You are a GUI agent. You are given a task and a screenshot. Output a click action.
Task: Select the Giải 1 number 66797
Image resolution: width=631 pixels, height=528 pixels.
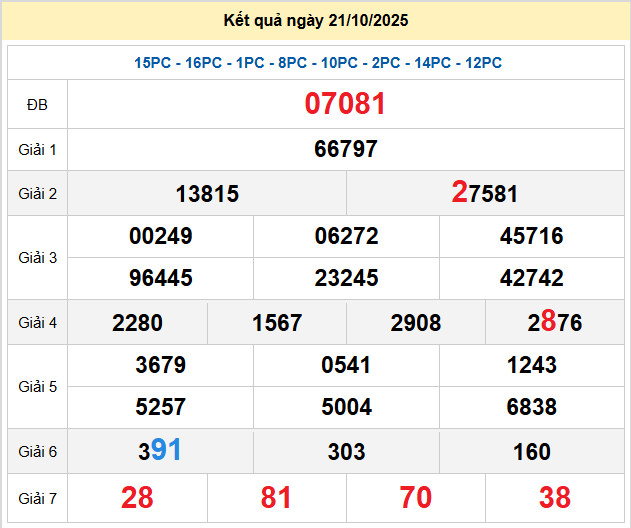point(345,149)
